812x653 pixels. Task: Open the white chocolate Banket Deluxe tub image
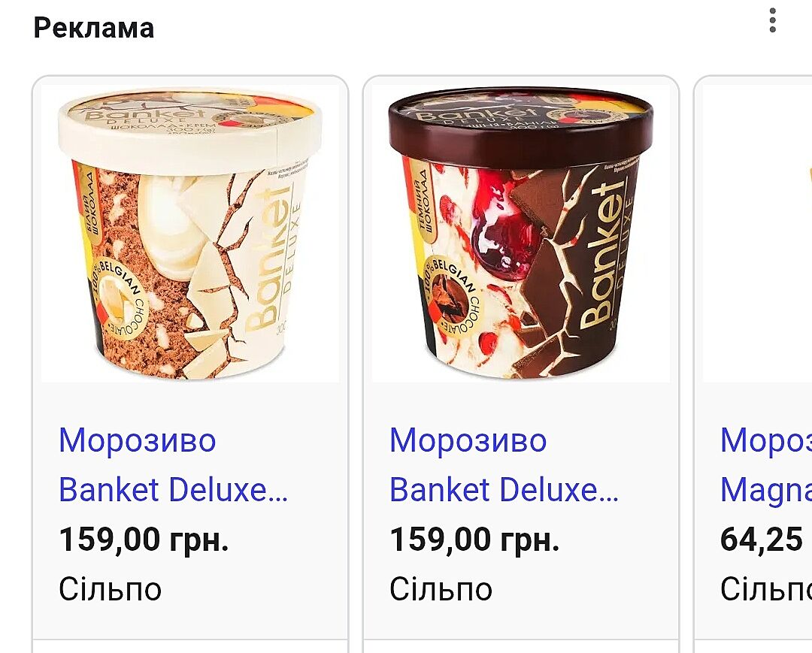coord(189,233)
